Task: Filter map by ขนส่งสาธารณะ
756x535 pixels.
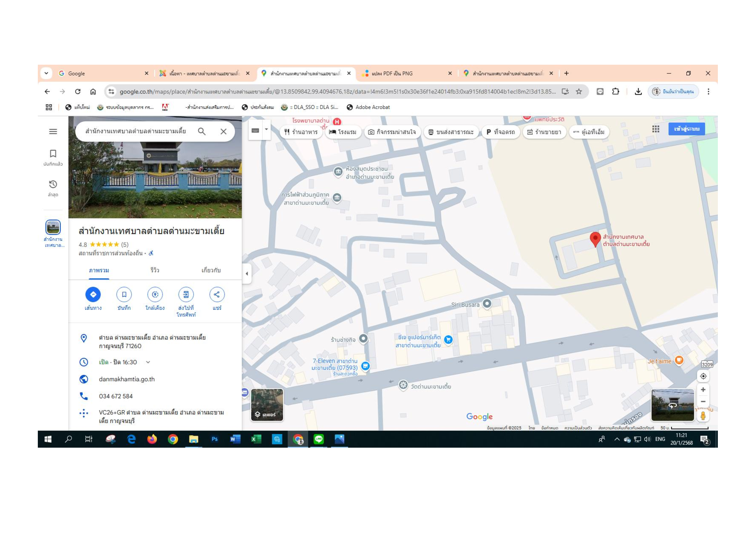Action: (x=451, y=132)
